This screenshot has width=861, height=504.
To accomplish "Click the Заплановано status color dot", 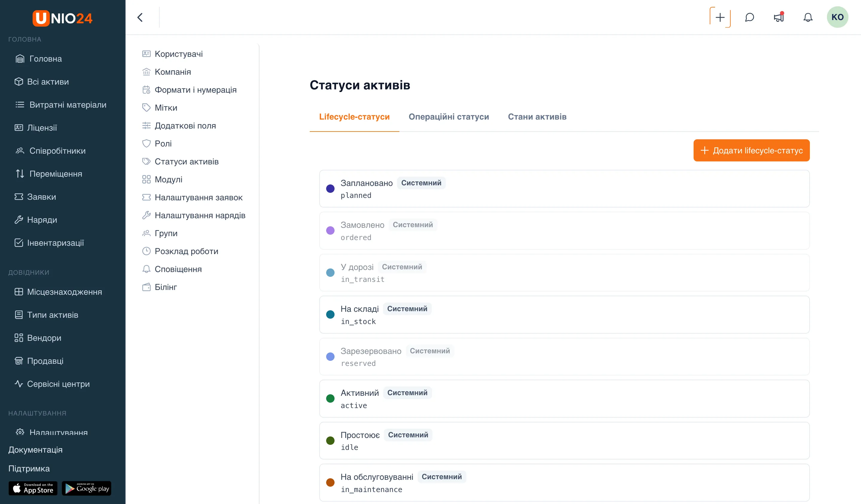I will [330, 189].
